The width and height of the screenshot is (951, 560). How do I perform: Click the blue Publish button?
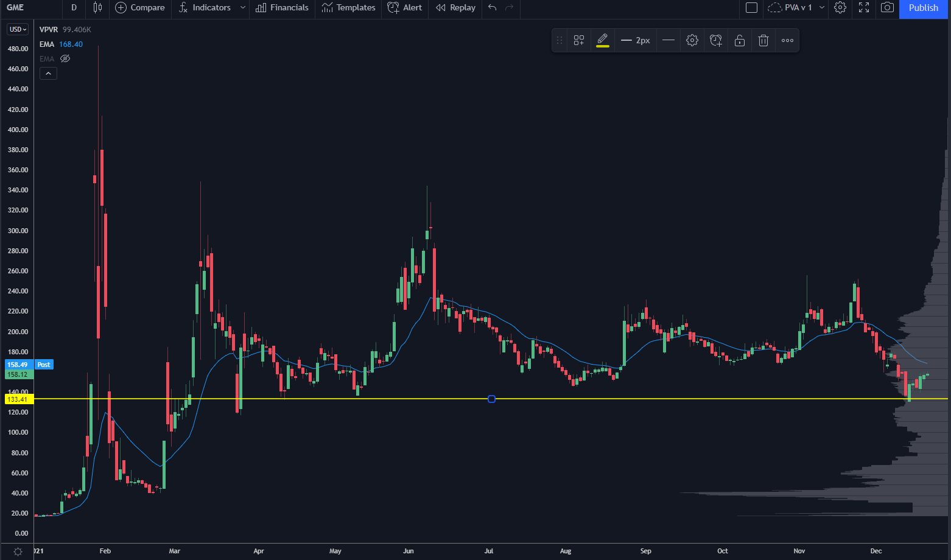pyautogui.click(x=924, y=8)
